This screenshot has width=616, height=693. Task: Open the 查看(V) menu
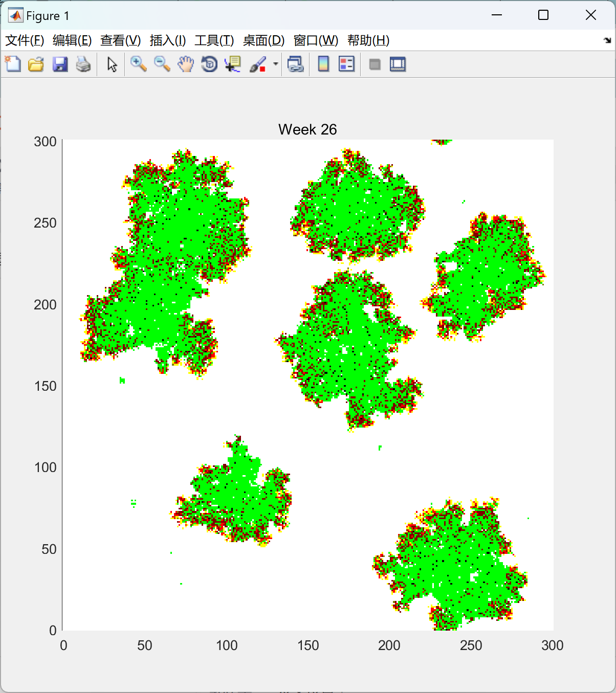[x=121, y=40]
